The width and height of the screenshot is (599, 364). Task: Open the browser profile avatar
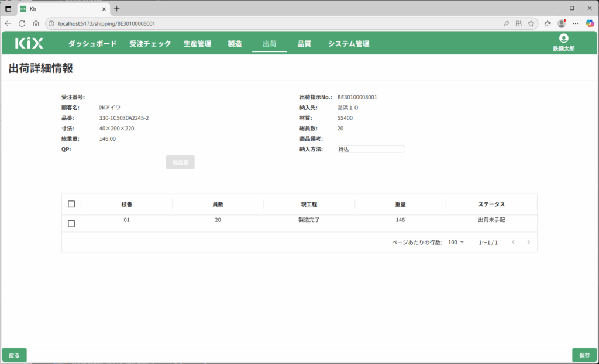click(x=562, y=23)
